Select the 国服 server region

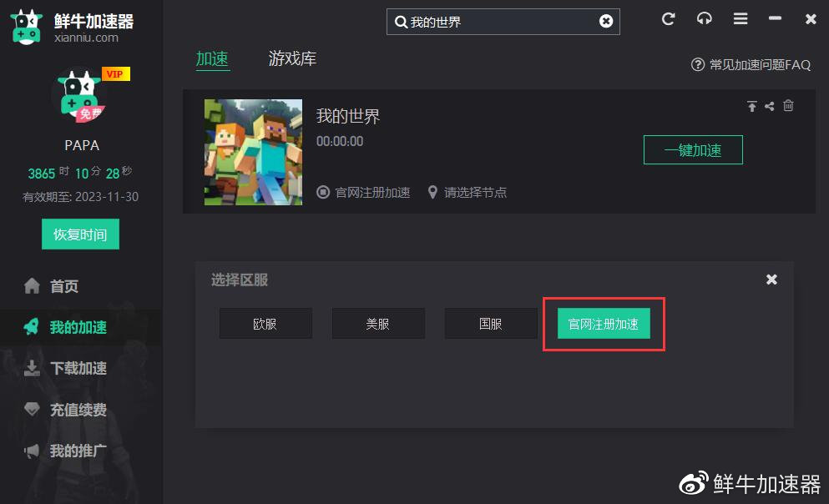[491, 323]
